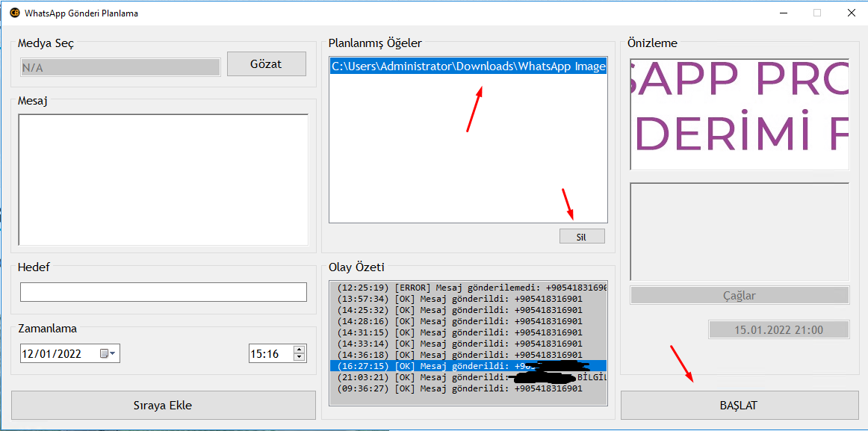Close the WhatsApp Gönderi Planlama window
The height and width of the screenshot is (431, 868).
click(851, 13)
